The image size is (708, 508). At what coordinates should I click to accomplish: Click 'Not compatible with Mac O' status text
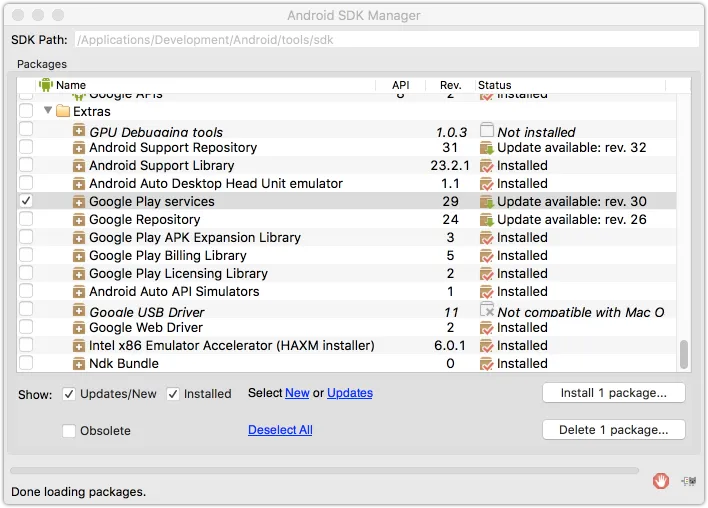[x=581, y=312]
